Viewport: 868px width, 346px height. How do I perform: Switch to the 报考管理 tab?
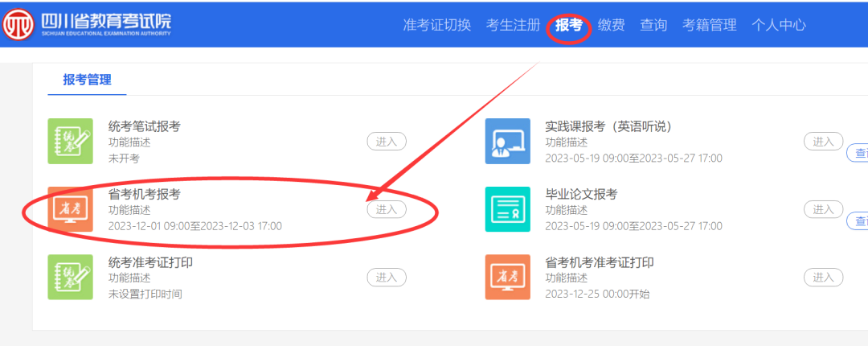coord(87,80)
